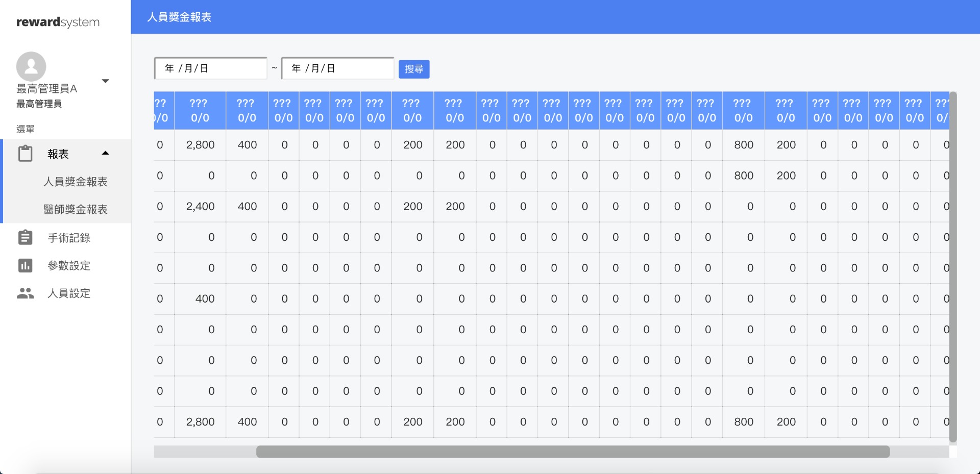Click the clipboard icon beside 報表
The width and height of the screenshot is (980, 474).
[26, 154]
